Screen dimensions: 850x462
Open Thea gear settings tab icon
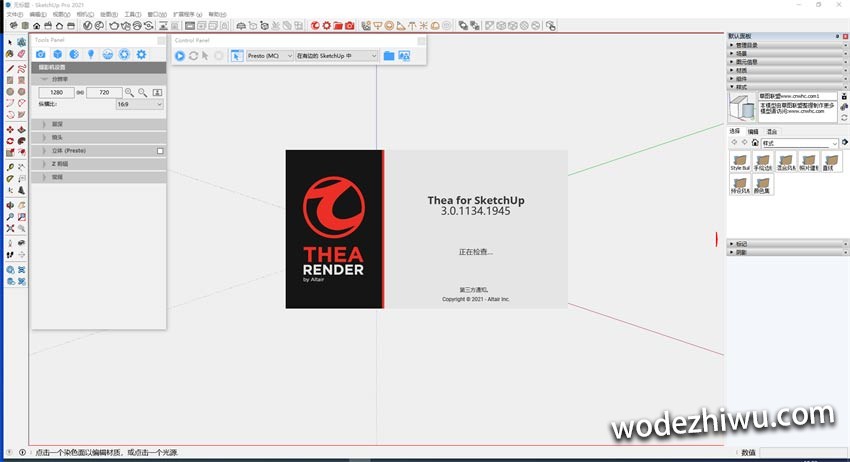(x=141, y=54)
